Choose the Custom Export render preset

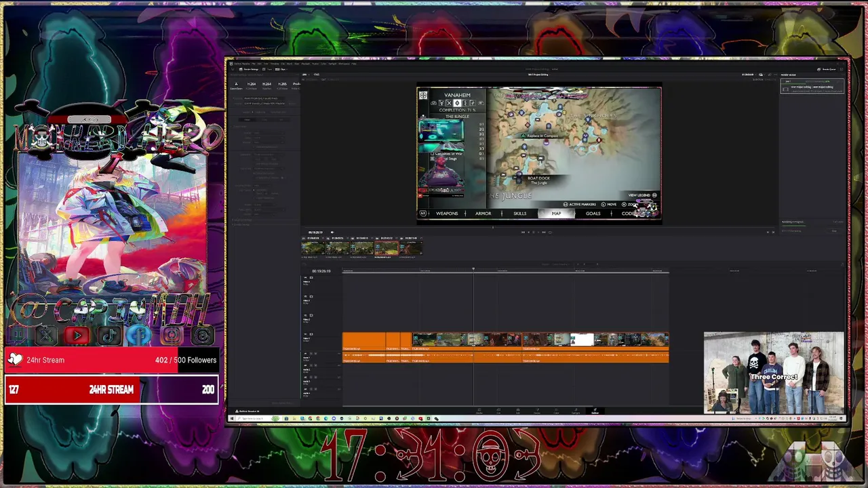236,86
